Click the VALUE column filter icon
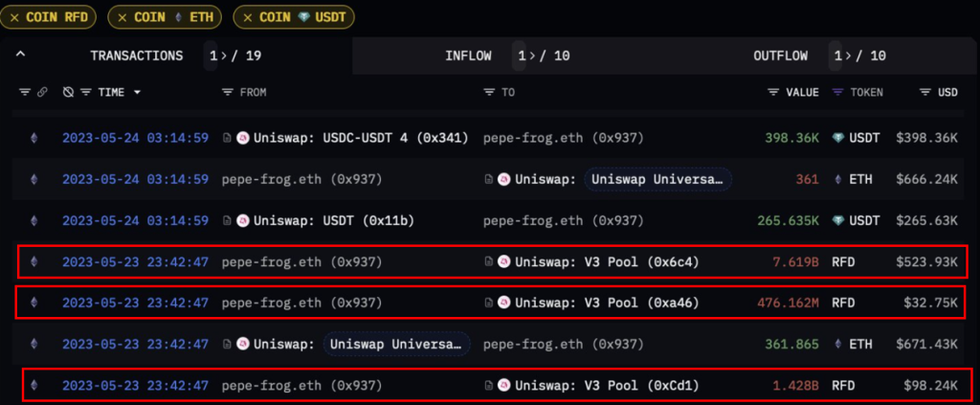Screen dimensions: 980x405 point(773,92)
